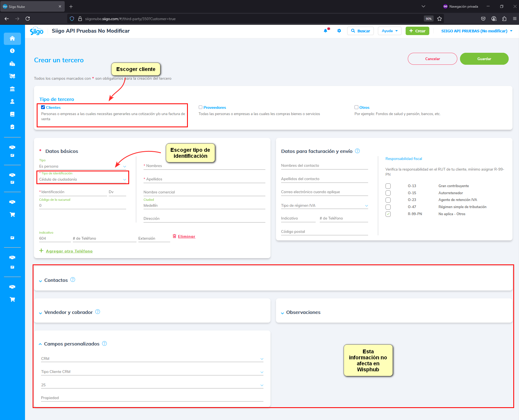Open SIIGO API PRUEBAS account menu
Viewport: 519px width, 420px height.
(477, 31)
